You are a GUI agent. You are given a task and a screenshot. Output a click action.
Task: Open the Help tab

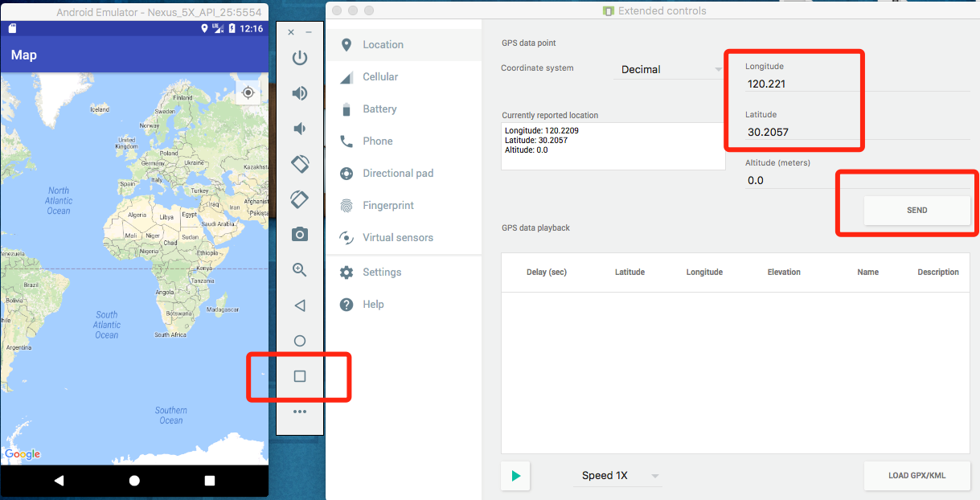coord(403,304)
